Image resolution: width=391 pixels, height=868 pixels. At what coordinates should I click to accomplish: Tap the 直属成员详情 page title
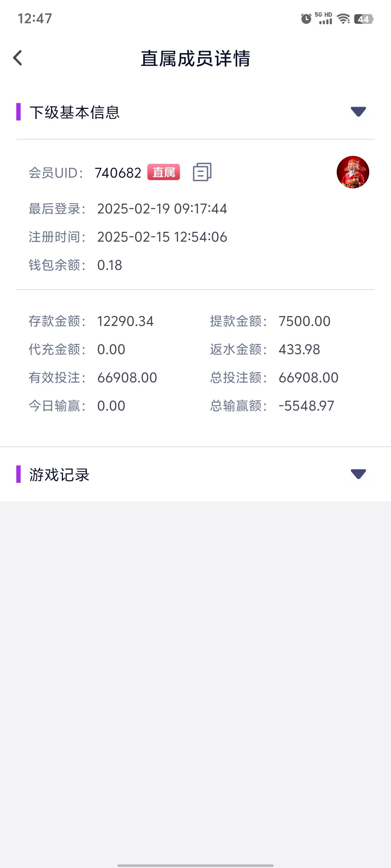[195, 59]
